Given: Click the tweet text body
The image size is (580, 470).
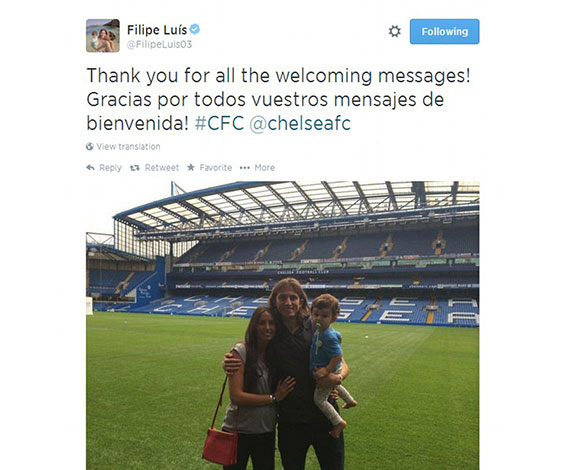Looking at the screenshot, I should (278, 99).
